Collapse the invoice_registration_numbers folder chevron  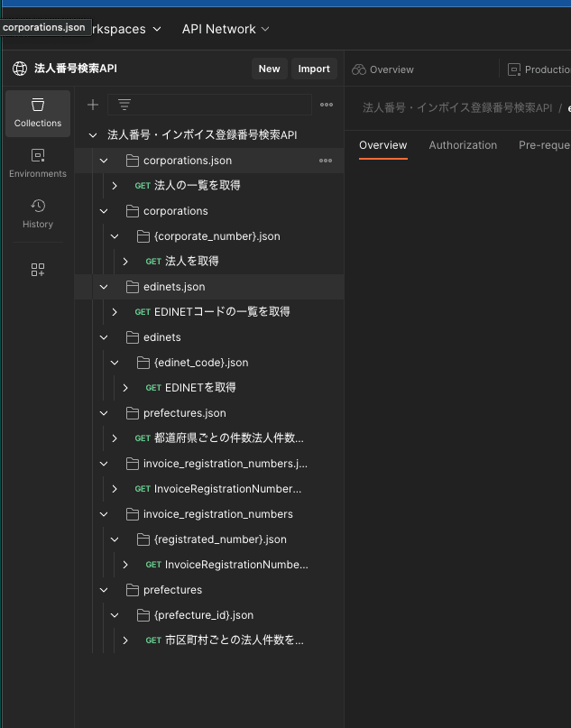pos(104,514)
